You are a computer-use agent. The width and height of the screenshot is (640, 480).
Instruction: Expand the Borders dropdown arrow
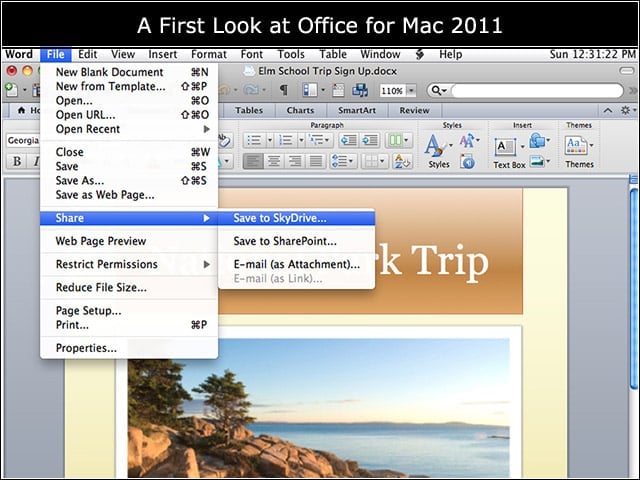point(382,161)
